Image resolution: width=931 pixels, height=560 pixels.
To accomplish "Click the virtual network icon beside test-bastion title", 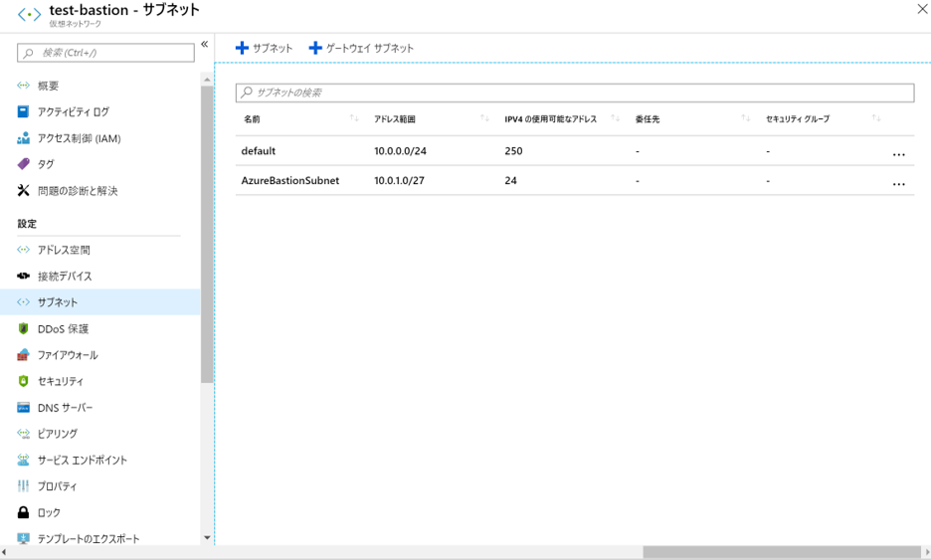I will pos(29,14).
